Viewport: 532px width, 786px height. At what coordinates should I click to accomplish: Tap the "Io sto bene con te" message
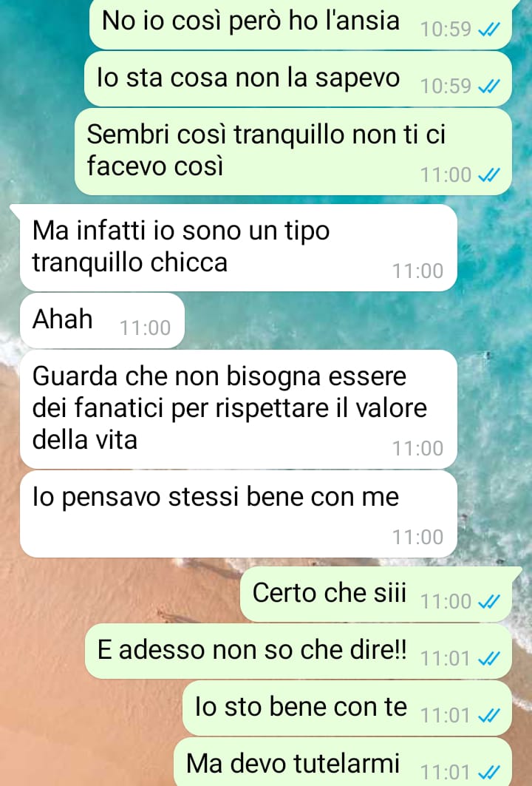[x=347, y=708]
